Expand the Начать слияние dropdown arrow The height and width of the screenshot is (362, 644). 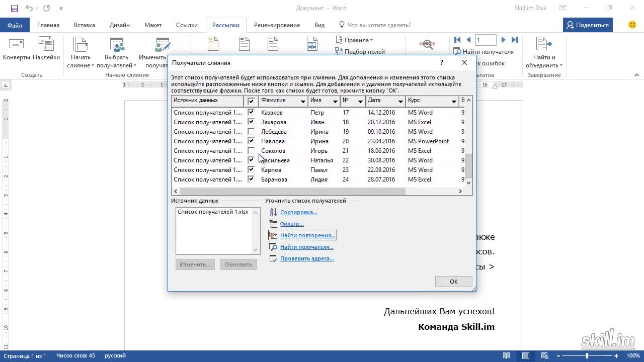coord(93,66)
